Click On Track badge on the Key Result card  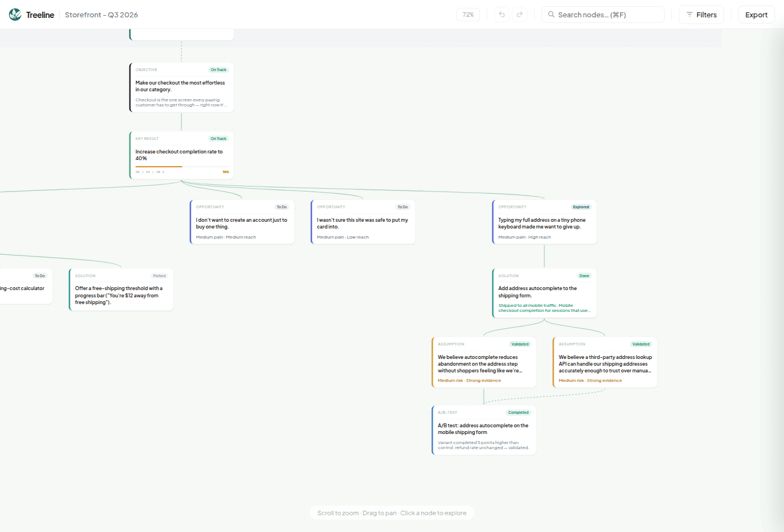tap(218, 139)
